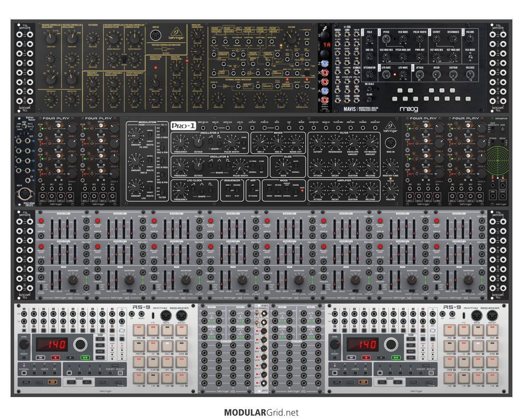Click the Disting A output jack
The height and width of the screenshot is (420, 523).
click(x=325, y=91)
